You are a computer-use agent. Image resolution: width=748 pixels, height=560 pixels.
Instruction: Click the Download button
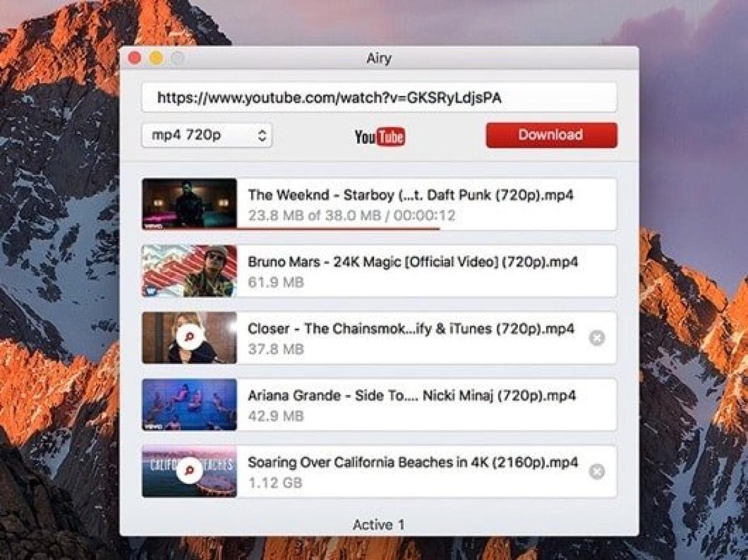click(551, 135)
